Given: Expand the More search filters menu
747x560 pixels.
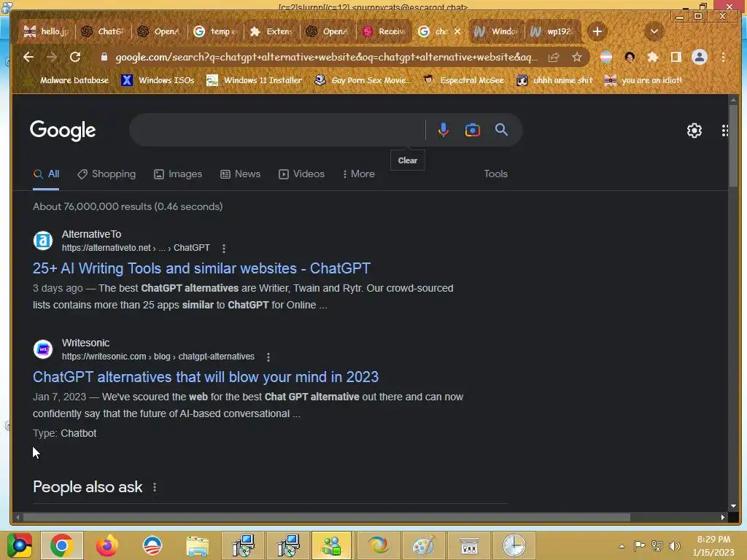Looking at the screenshot, I should pos(359,174).
